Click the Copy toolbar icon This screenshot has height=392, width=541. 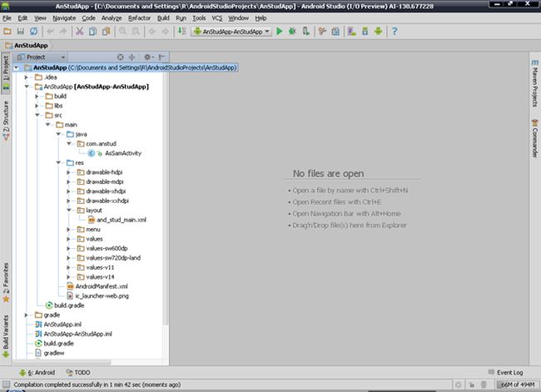coord(93,32)
